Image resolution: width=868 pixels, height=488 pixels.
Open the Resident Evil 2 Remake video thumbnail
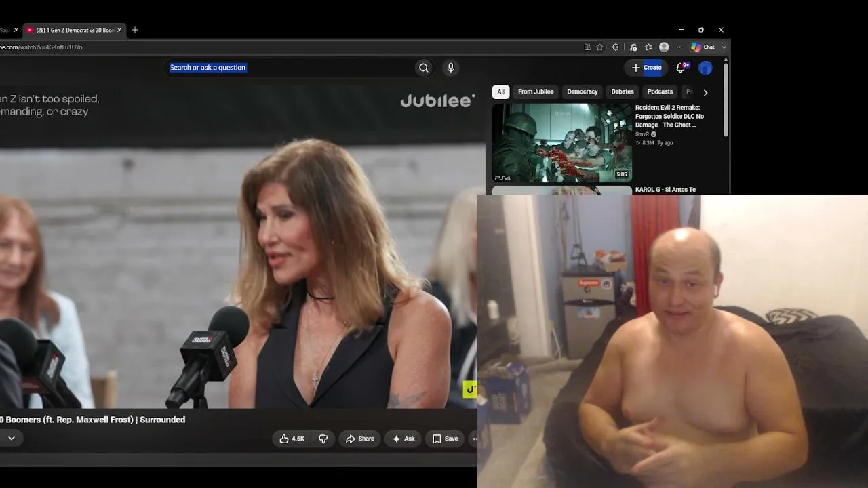(x=562, y=143)
